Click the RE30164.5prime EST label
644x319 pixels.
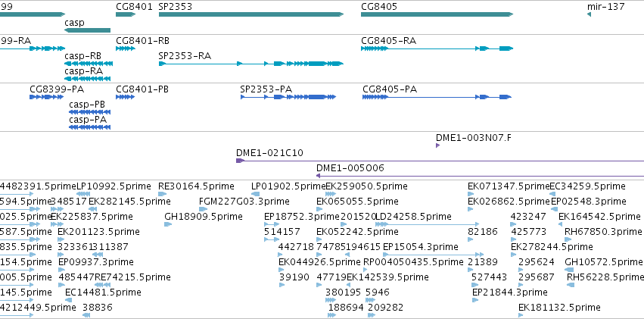point(196,186)
